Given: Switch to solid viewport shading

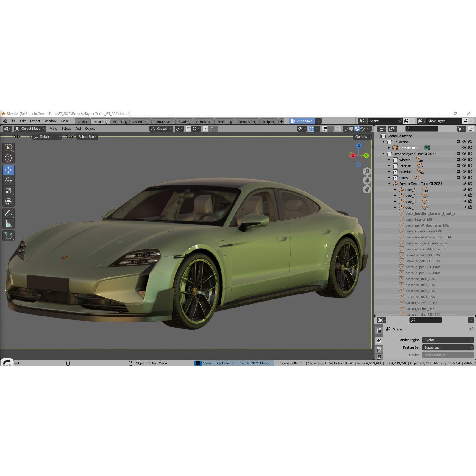Looking at the screenshot, I should click(x=351, y=129).
